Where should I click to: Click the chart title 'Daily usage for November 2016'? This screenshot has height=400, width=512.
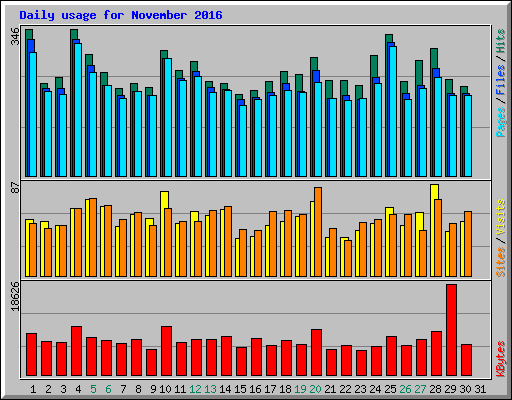click(121, 15)
